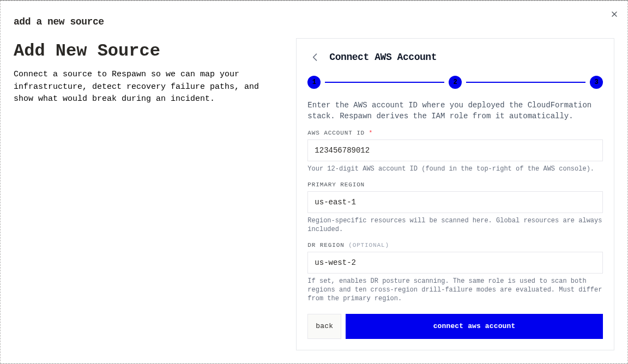This screenshot has width=628, height=364.
Task: Select step 2 in the progress stepper
Action: (x=455, y=82)
